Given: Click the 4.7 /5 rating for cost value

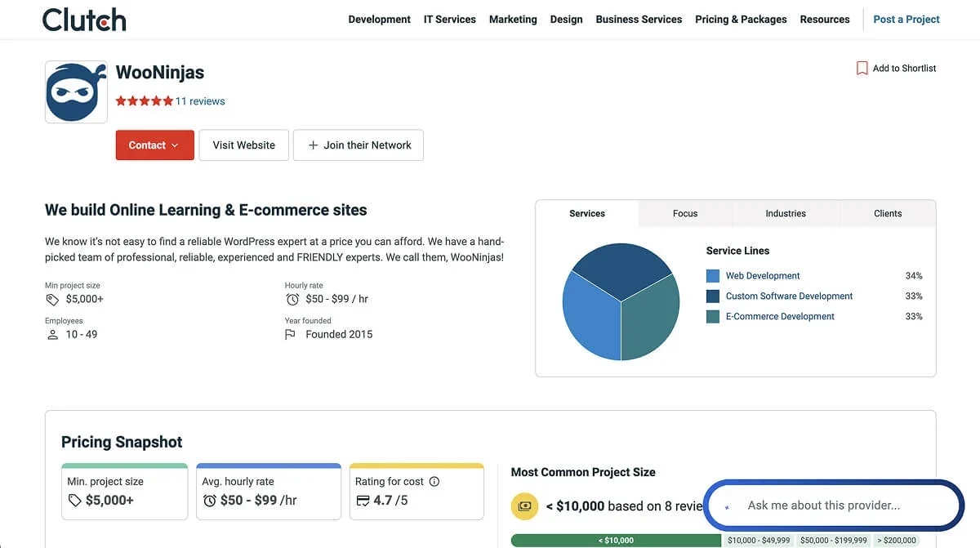Looking at the screenshot, I should (390, 500).
